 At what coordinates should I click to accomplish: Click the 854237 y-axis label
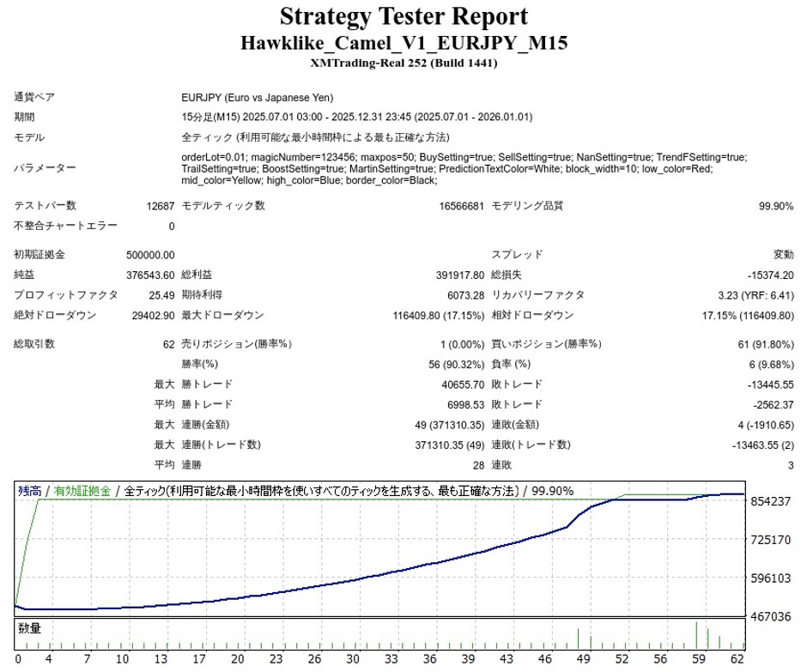pyautogui.click(x=770, y=502)
